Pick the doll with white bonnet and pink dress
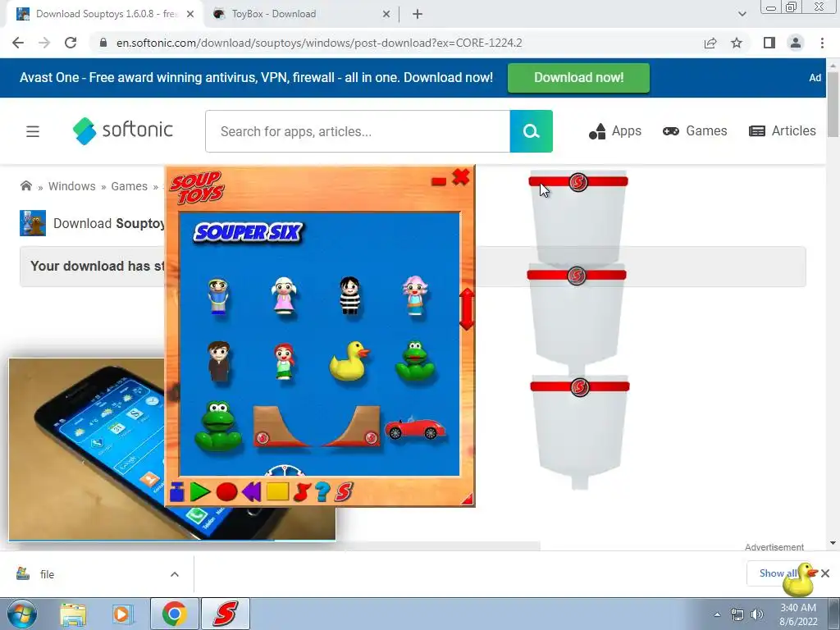This screenshot has height=630, width=840. click(284, 295)
